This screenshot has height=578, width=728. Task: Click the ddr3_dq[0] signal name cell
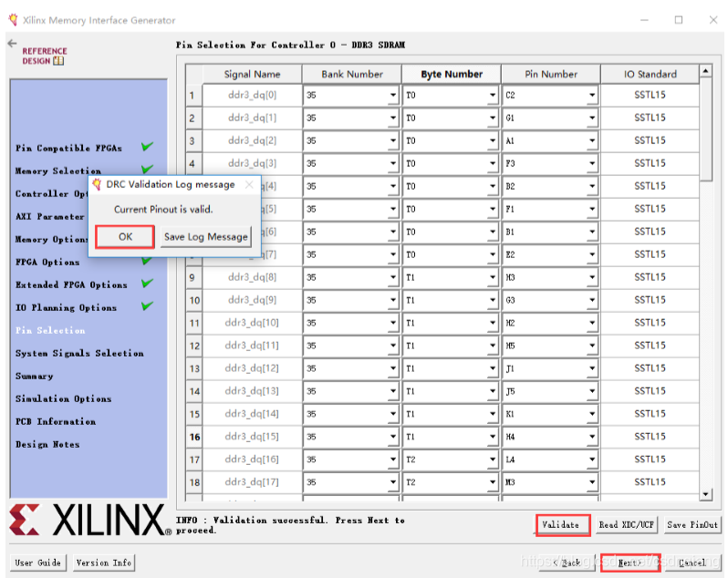[252, 95]
